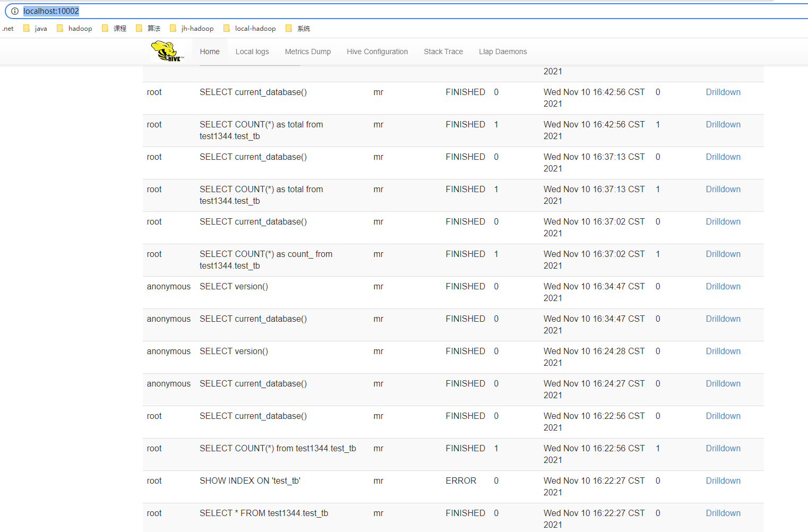Viewport: 808px width, 532px height.
Task: Open the Llap Daemons tab
Action: [503, 52]
